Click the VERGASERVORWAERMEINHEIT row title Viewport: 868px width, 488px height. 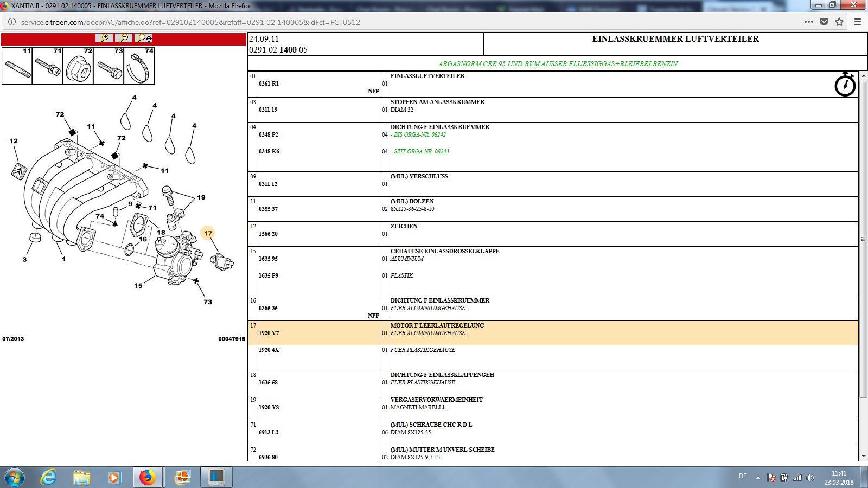[436, 400]
